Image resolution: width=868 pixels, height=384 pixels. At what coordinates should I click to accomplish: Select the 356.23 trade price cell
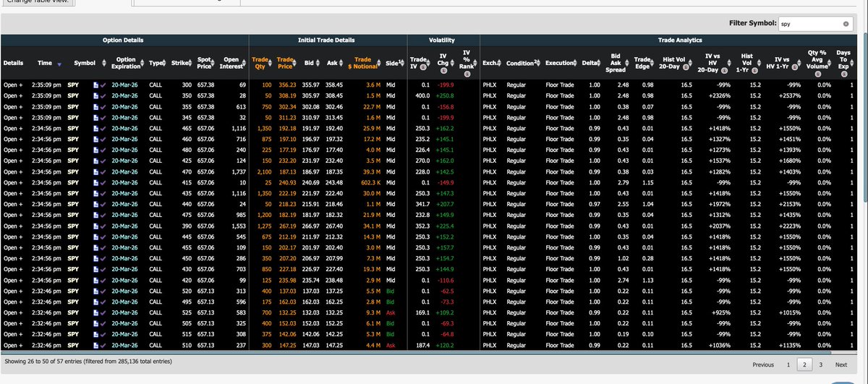point(287,85)
